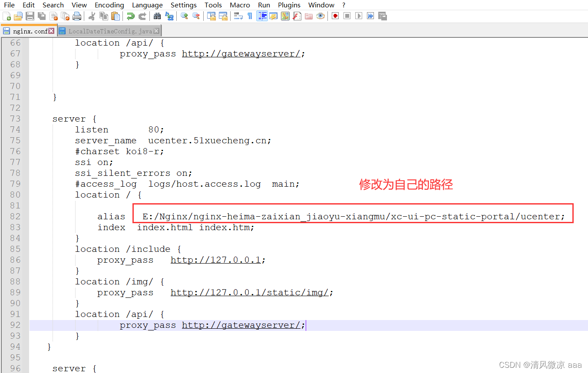Image resolution: width=588 pixels, height=373 pixels.
Task: Print the document using the printer icon
Action: [x=77, y=17]
